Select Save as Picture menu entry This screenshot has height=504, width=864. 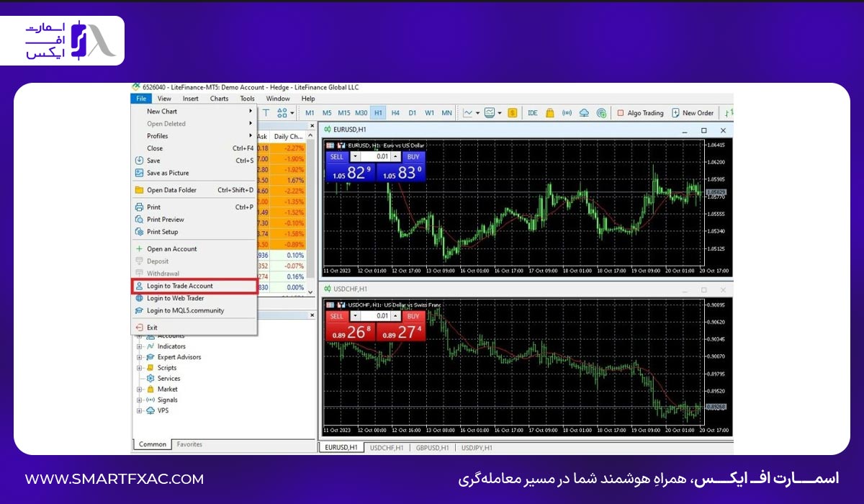[194, 173]
